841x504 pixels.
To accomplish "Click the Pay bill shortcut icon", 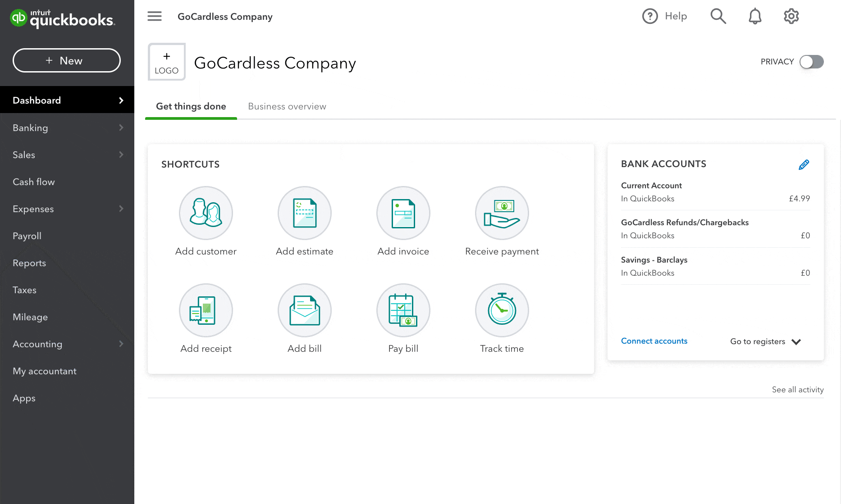I will 403,310.
